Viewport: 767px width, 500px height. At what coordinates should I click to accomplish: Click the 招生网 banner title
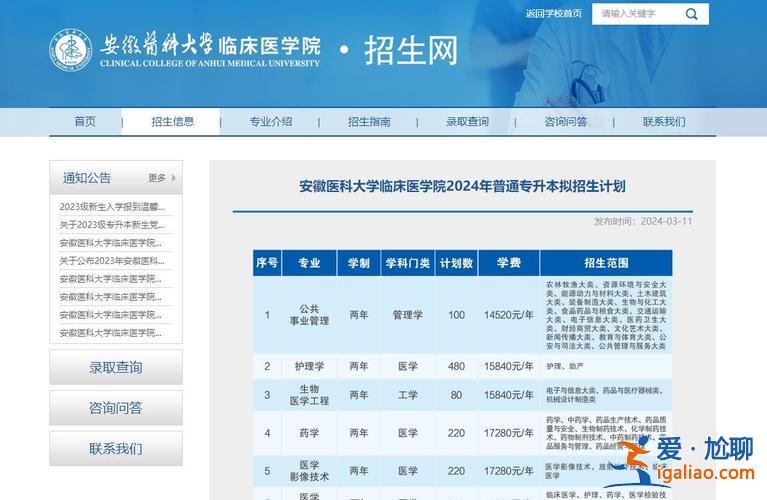(411, 50)
